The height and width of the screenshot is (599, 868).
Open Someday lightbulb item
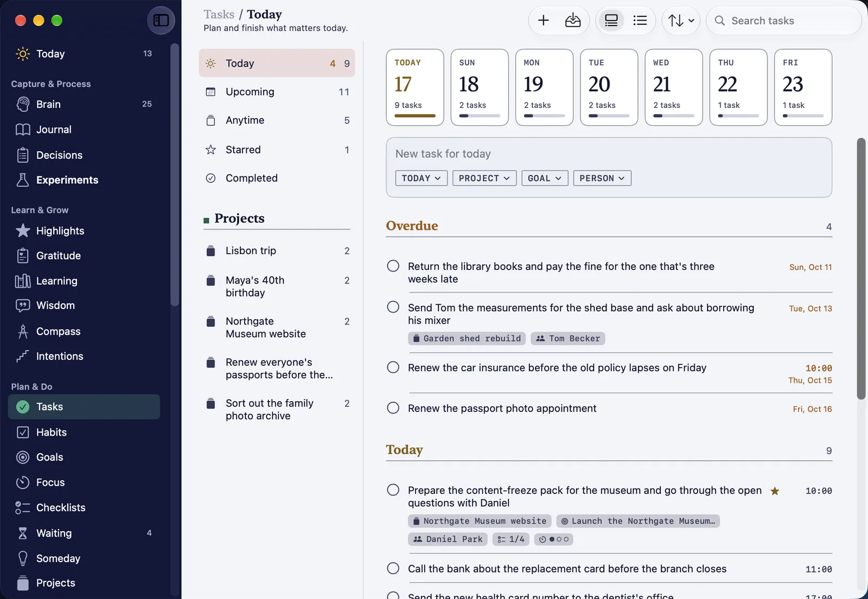coord(84,558)
